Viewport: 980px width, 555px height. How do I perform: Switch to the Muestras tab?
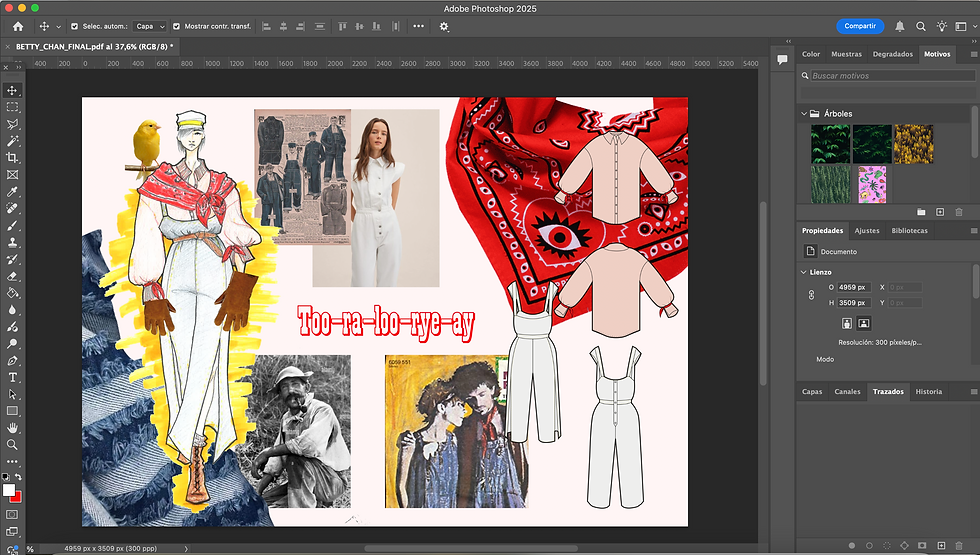point(846,54)
